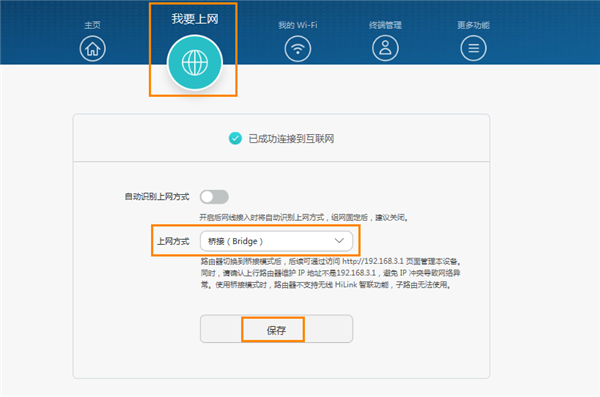Click the 已成功连接到互联网 status text
Screen dimensions: 600x397
[291, 139]
